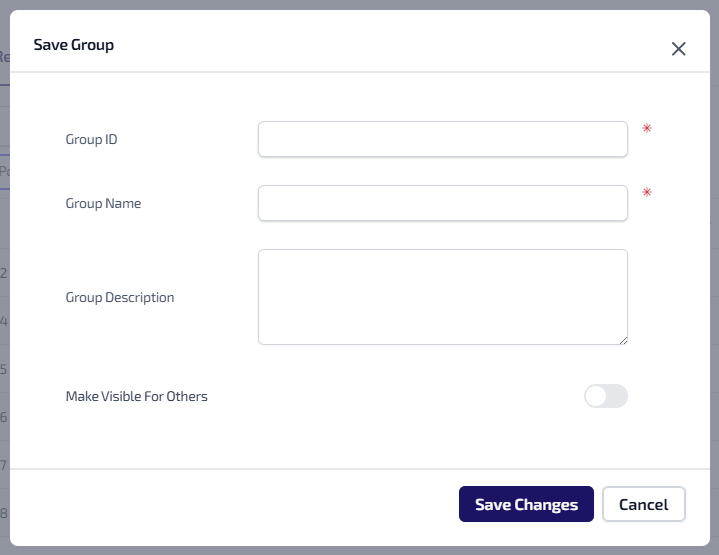Viewport: 719px width, 555px height.
Task: Click the Group Name label text
Action: (x=103, y=203)
